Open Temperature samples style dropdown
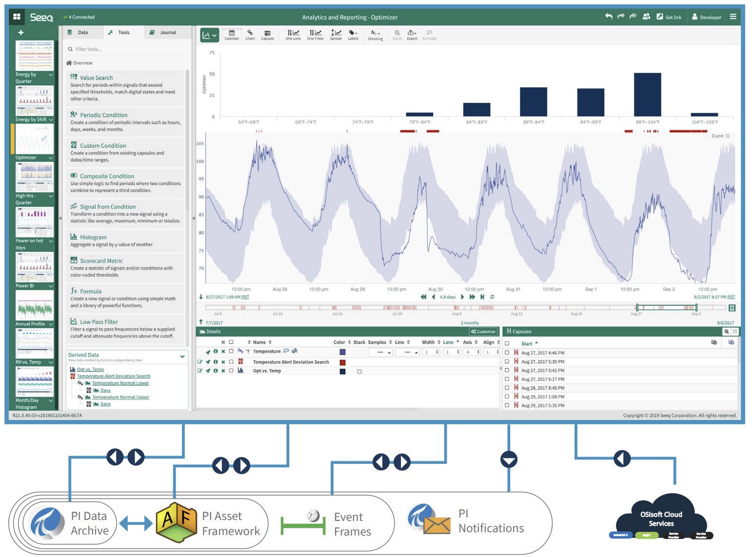Screen dimensions: 756x557 pos(380,352)
